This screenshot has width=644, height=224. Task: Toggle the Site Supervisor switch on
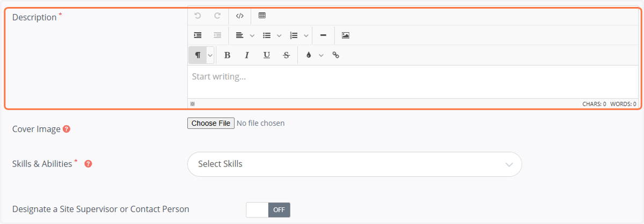(268, 210)
